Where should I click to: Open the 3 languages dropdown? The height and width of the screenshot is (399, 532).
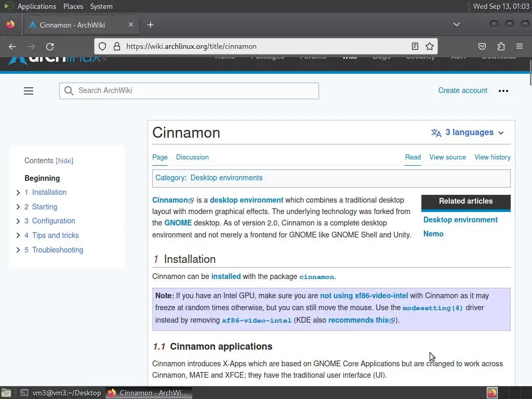[x=468, y=132]
